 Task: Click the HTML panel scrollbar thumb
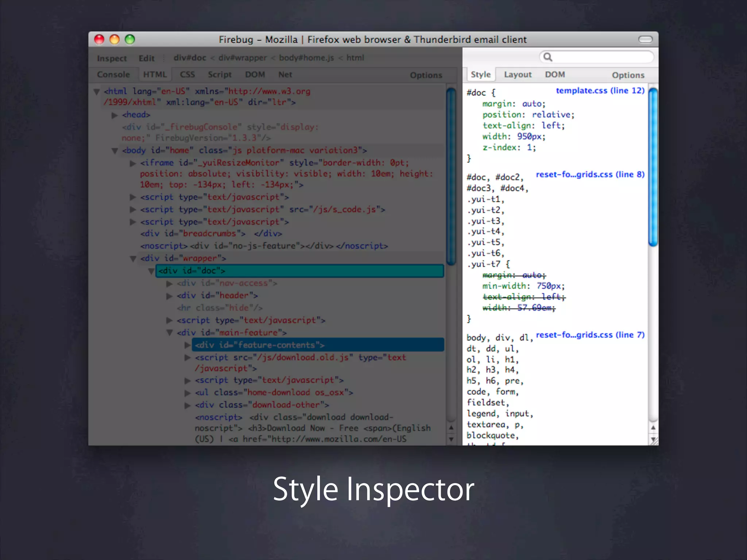pos(451,176)
